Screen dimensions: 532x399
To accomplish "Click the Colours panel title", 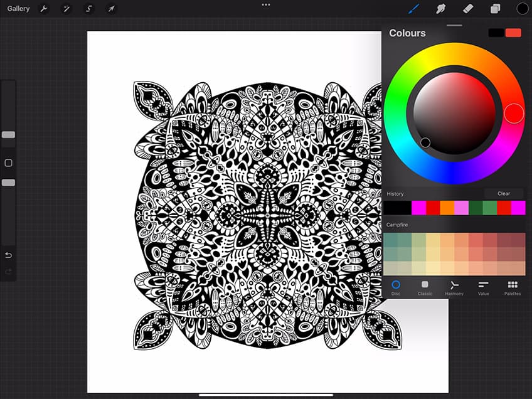I will (x=407, y=33).
